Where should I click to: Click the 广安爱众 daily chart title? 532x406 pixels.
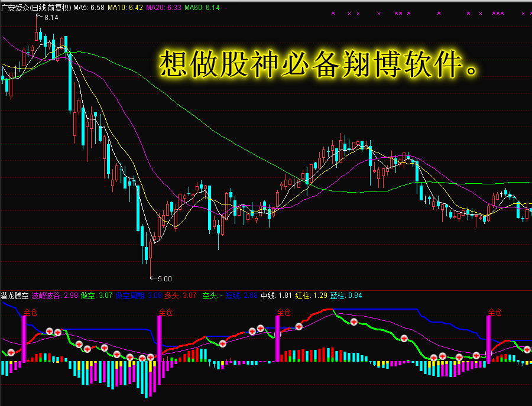click(36, 8)
